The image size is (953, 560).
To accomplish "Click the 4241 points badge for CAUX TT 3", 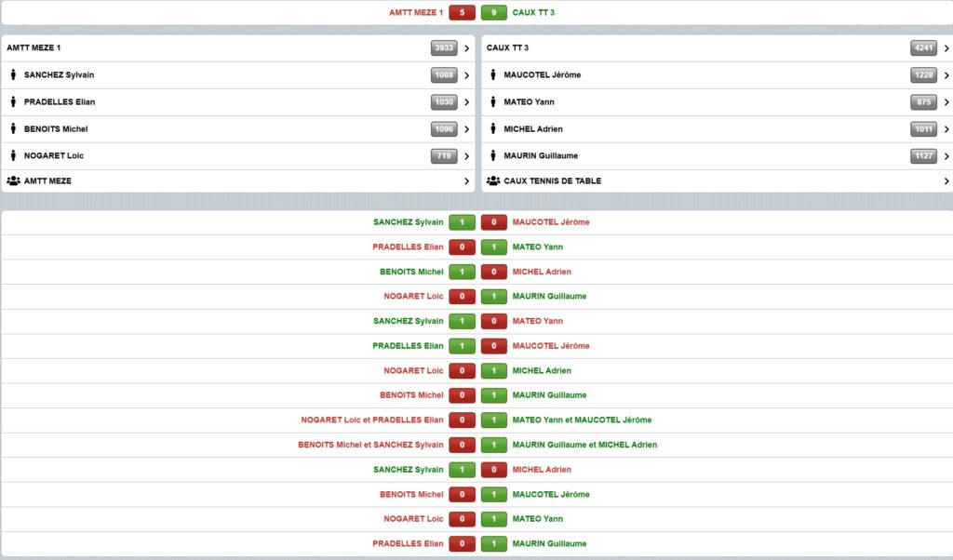I will tap(923, 48).
